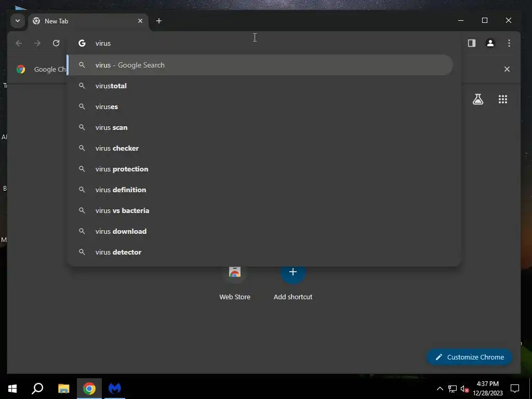Go forward with the forward arrow

tap(37, 43)
